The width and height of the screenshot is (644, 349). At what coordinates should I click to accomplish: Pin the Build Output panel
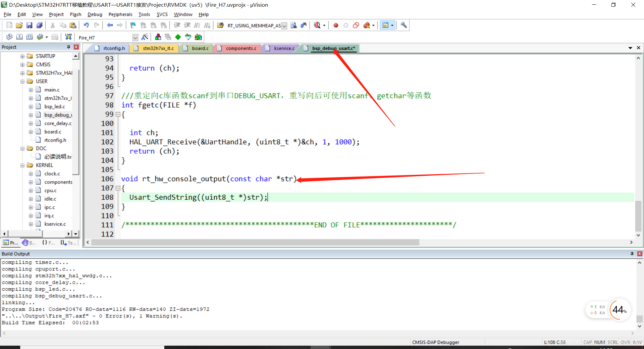pos(632,254)
